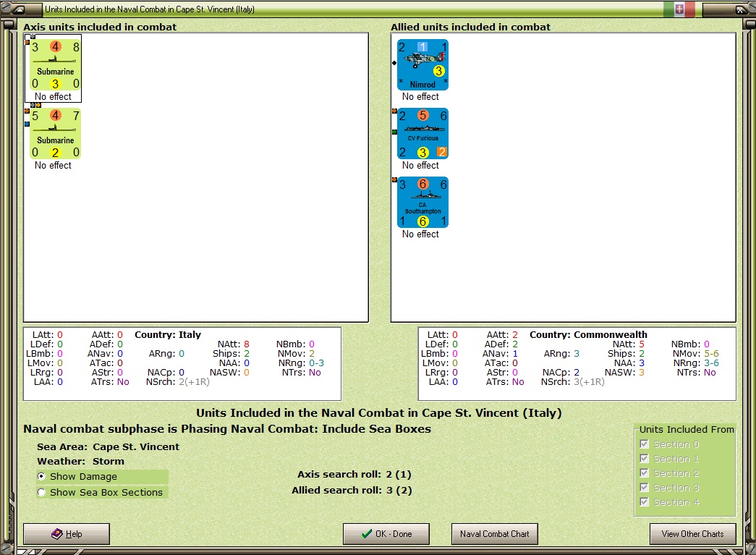Click the Italy NAtt: 8 value
The height and width of the screenshot is (555, 756).
coord(247,344)
